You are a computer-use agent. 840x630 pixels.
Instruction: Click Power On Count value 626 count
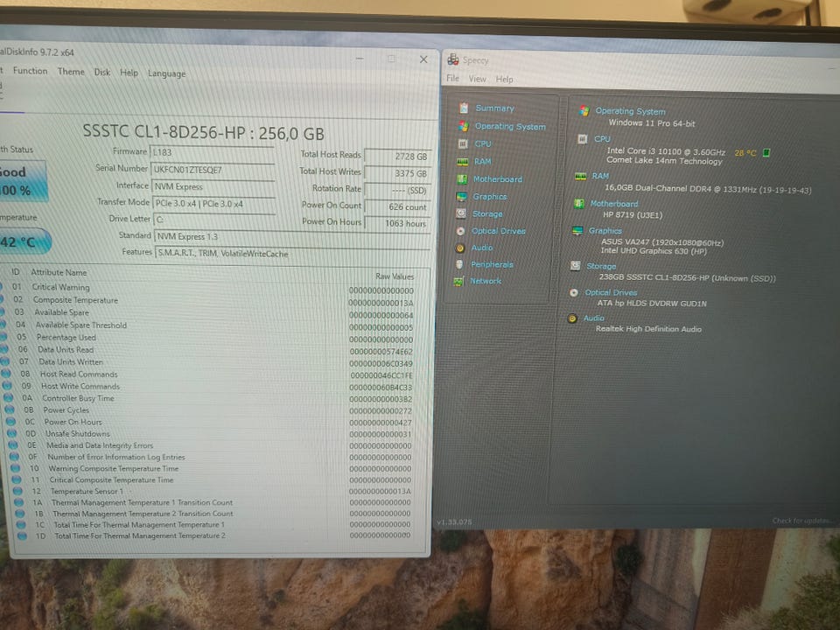coord(397,206)
